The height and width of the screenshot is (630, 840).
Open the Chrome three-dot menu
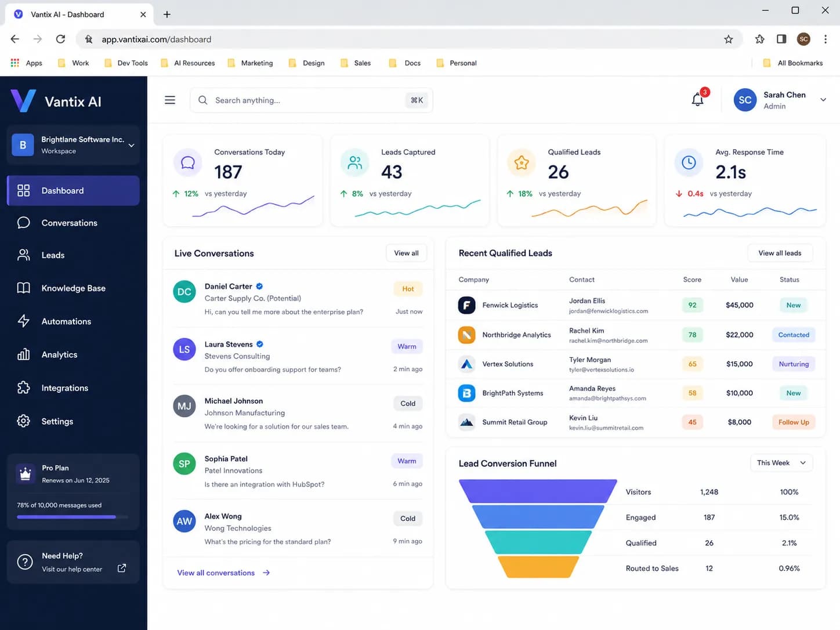pyautogui.click(x=825, y=39)
